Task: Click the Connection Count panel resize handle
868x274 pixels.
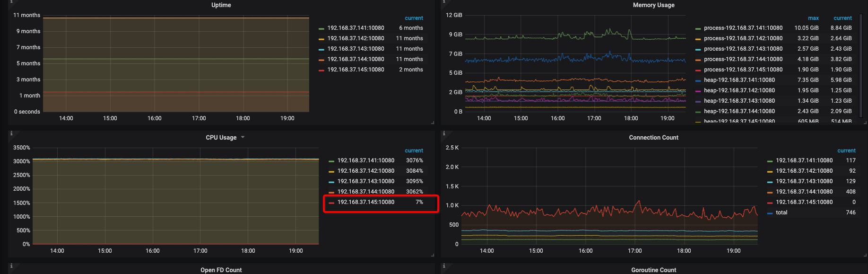Action: pos(865,255)
